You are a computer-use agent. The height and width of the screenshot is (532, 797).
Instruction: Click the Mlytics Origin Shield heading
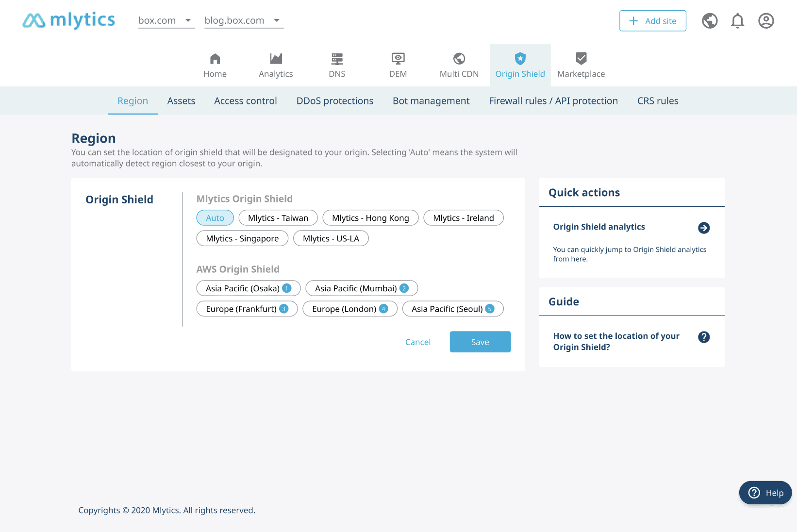[245, 199]
